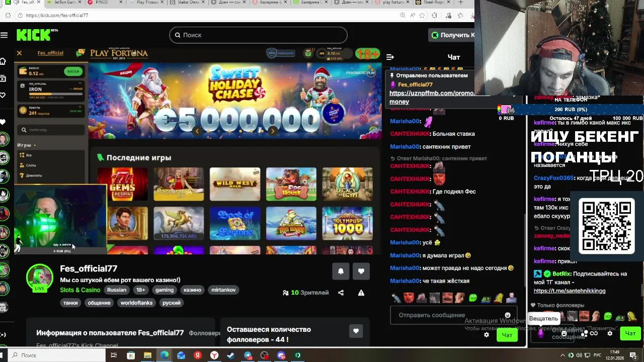The image size is (644, 362).
Task: Open a new browser tab
Action: coord(460,3)
